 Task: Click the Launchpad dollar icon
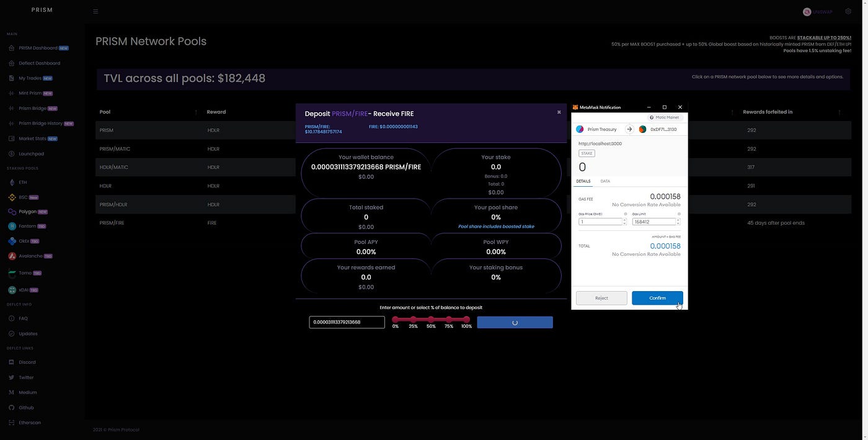tap(12, 154)
